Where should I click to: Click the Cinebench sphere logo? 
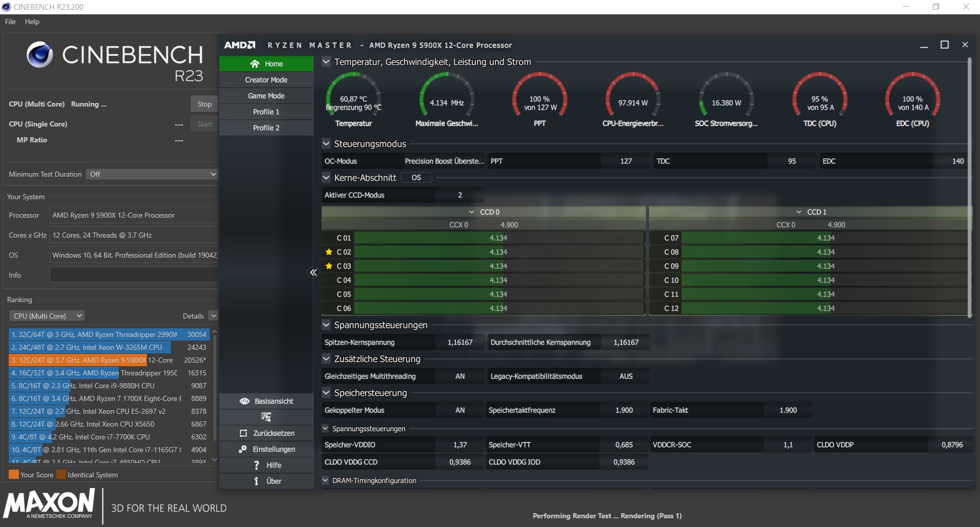39,55
